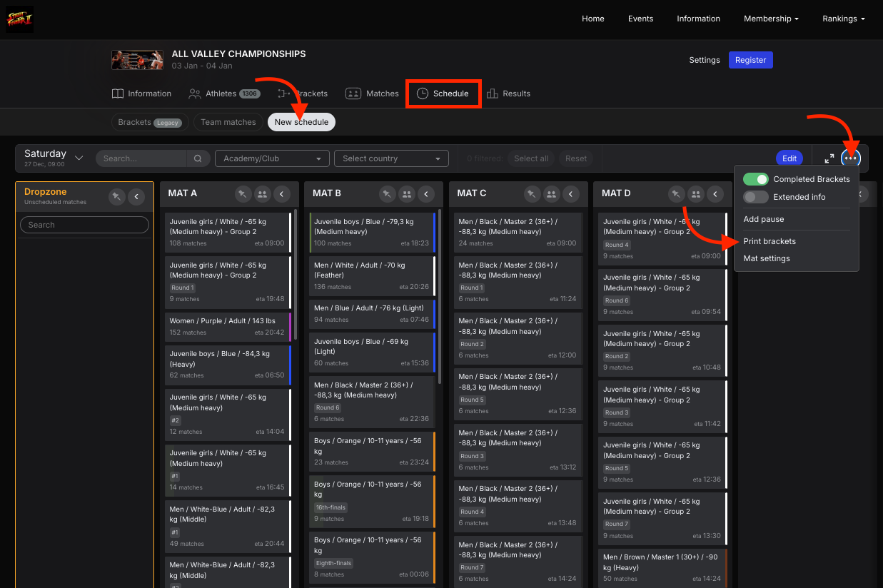Screen dimensions: 883x588
Task: Select Juvenile boys / Blue / -79,3 kg card
Action: (372, 232)
